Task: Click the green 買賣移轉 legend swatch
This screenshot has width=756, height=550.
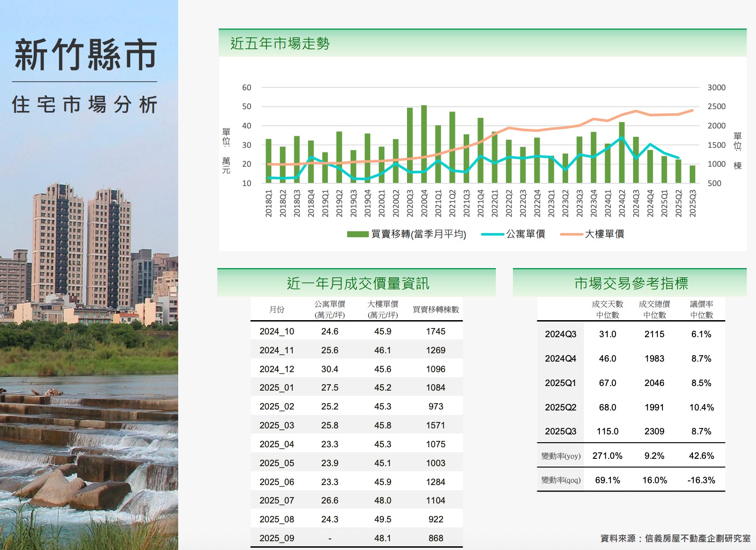Action: click(x=358, y=234)
